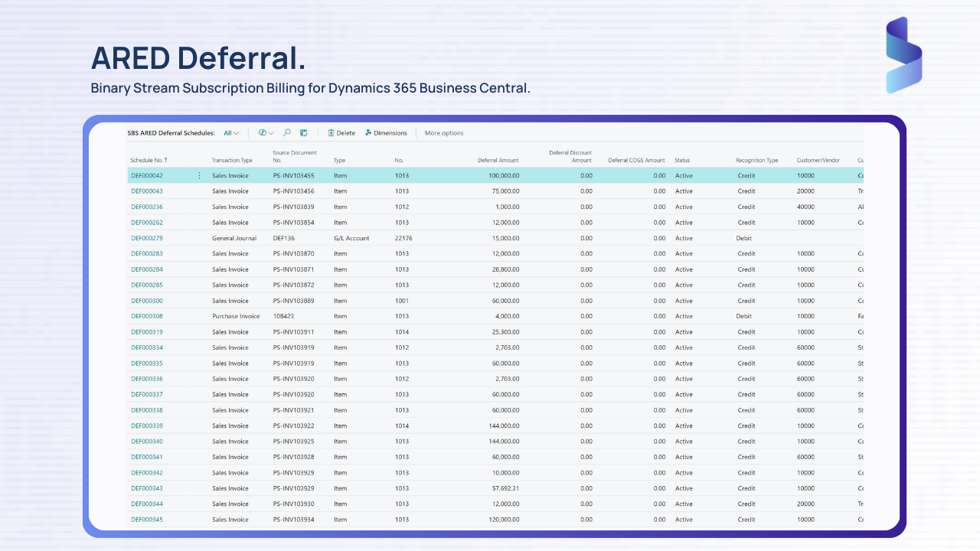Click source document PS-INV103889

click(x=293, y=301)
